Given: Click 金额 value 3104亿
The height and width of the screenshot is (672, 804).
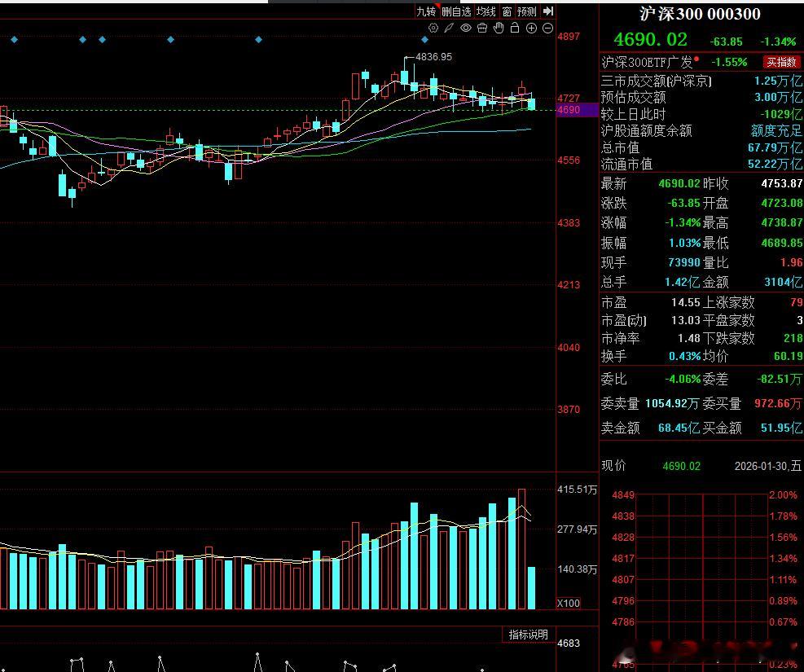Looking at the screenshot, I should 784,282.
